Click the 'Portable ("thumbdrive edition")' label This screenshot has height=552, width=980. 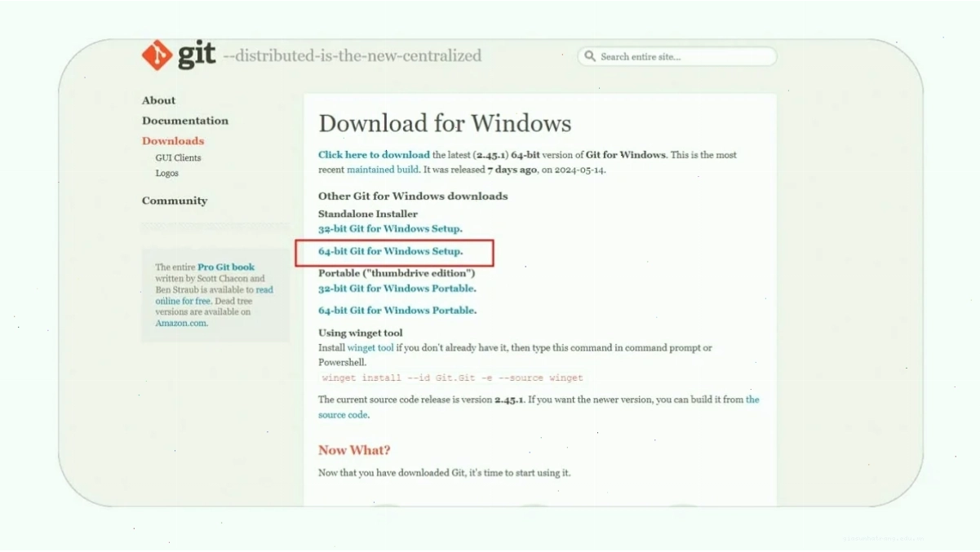coord(397,273)
